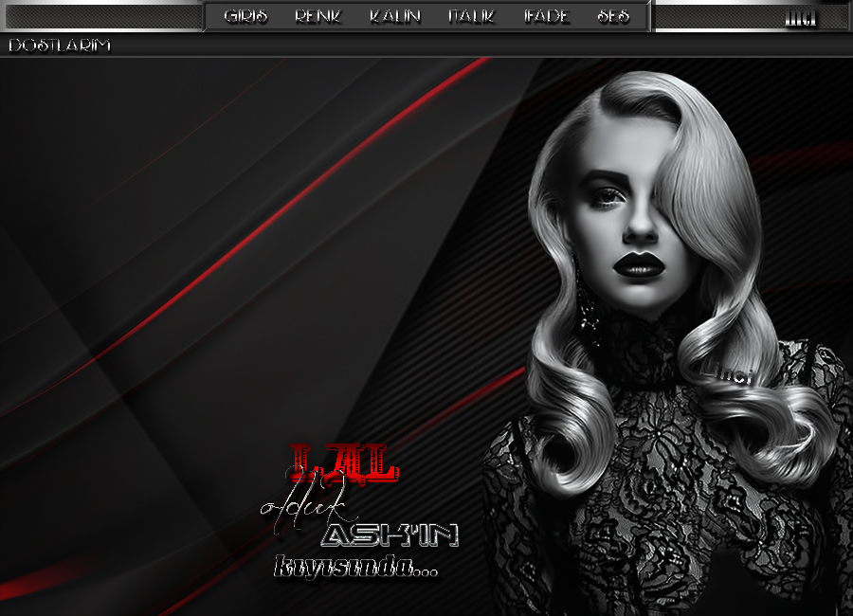The width and height of the screenshot is (853, 616).
Task: Click the GIRIS button in top bar
Action: point(245,16)
